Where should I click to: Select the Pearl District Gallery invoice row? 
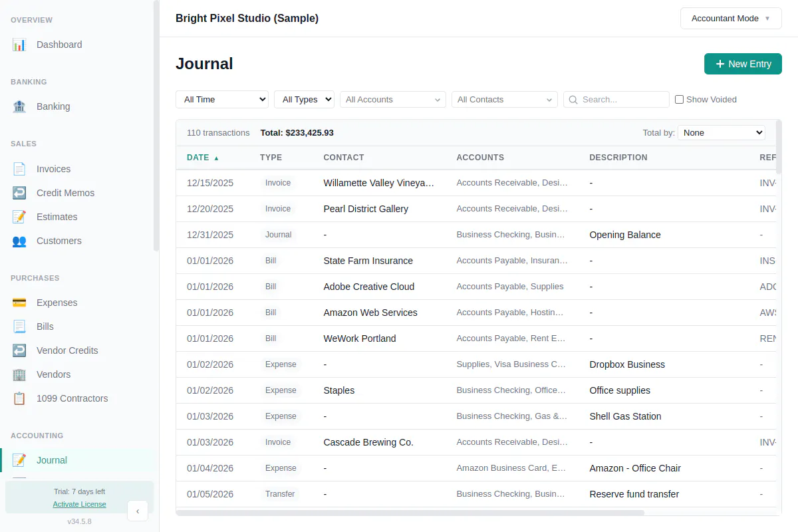tap(476, 209)
